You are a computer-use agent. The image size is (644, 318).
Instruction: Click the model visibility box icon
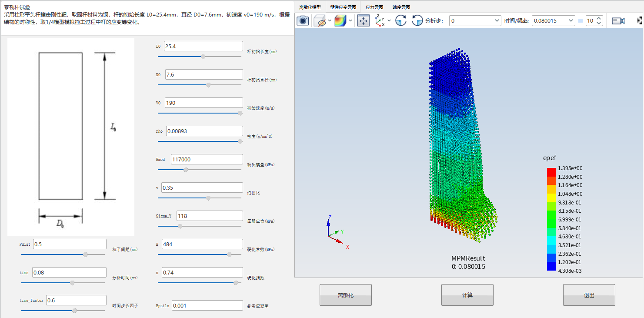pos(320,20)
